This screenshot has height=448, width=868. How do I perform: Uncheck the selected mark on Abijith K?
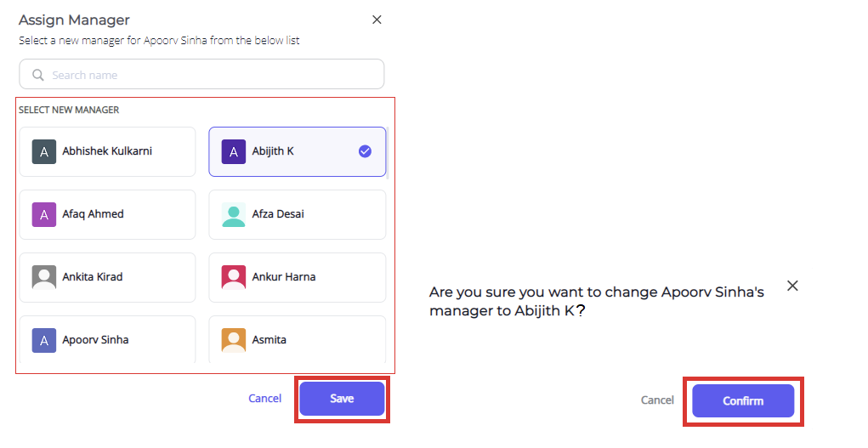[x=365, y=151]
